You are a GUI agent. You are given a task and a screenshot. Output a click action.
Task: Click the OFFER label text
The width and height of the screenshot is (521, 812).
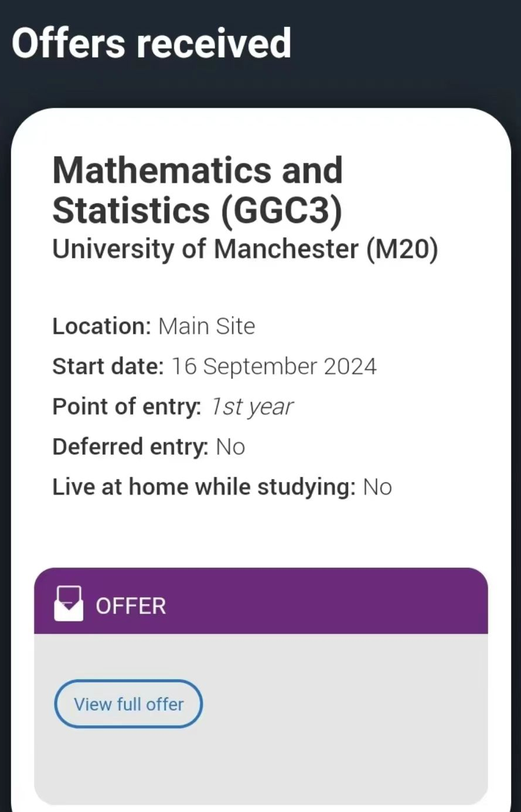131,606
